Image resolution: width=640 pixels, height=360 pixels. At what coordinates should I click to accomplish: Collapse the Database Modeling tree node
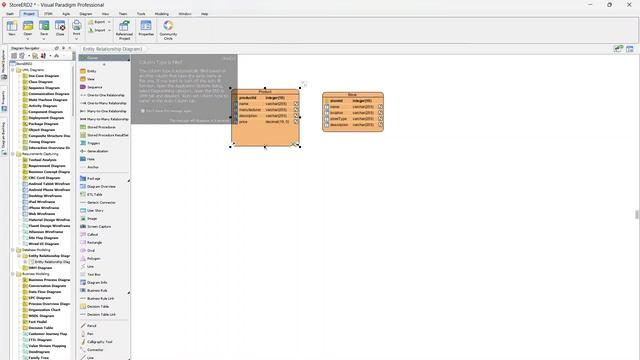click(x=13, y=250)
